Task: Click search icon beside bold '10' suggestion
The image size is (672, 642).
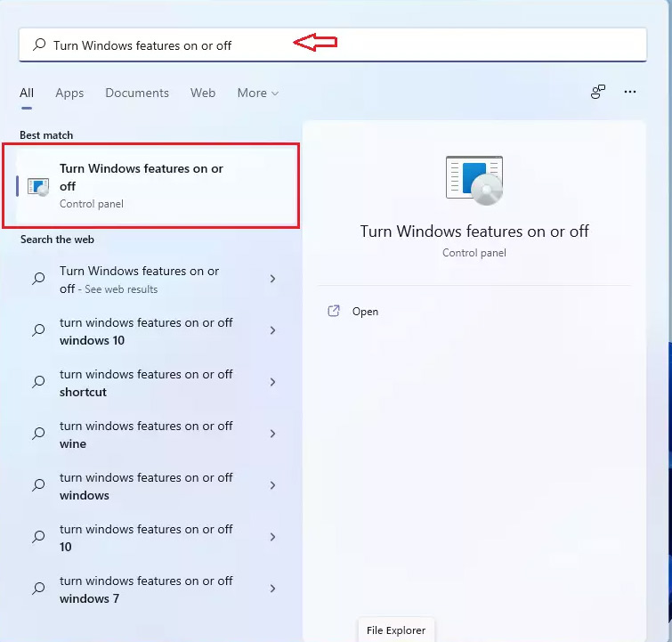Action: pos(38,537)
